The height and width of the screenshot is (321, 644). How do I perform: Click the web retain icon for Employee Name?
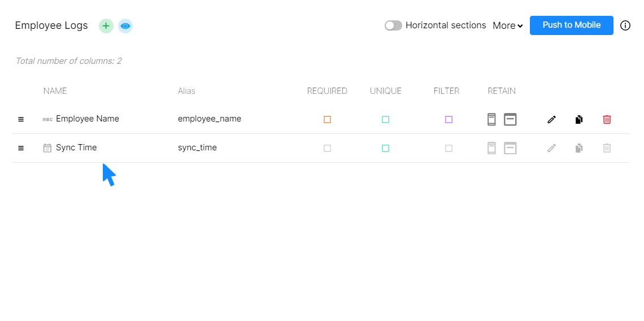(510, 119)
